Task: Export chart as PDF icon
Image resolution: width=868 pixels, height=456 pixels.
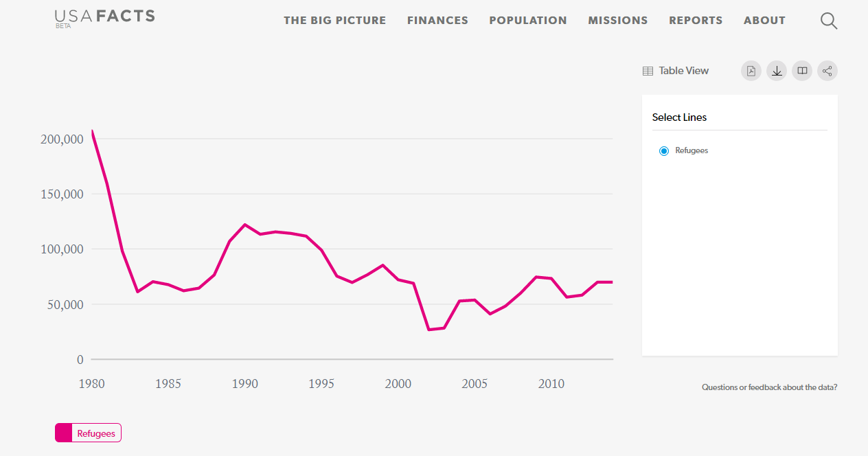Action: [x=751, y=71]
